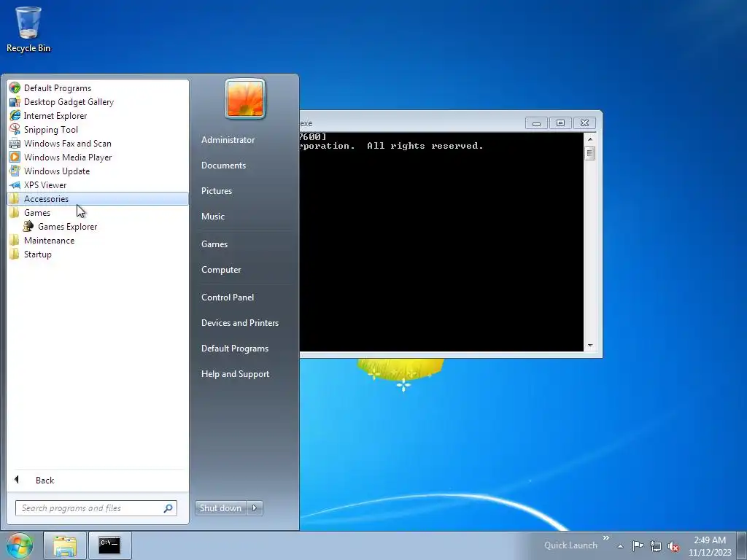Open Default Programs icon in All Programs list
Viewport: 747px width, 560px height.
coord(15,88)
